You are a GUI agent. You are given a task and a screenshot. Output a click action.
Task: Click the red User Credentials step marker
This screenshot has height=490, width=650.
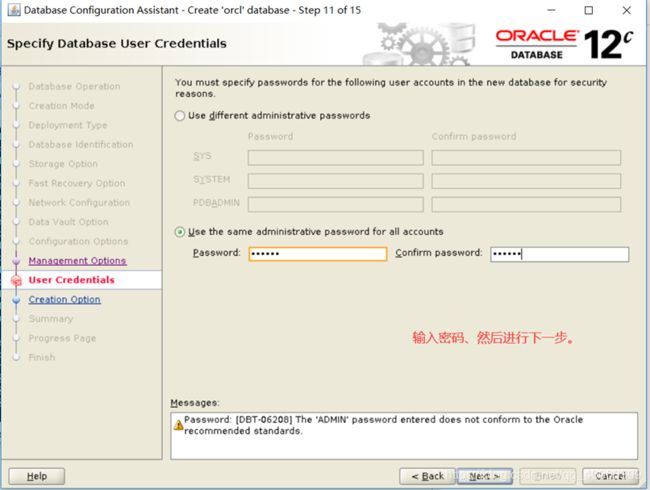pos(16,281)
